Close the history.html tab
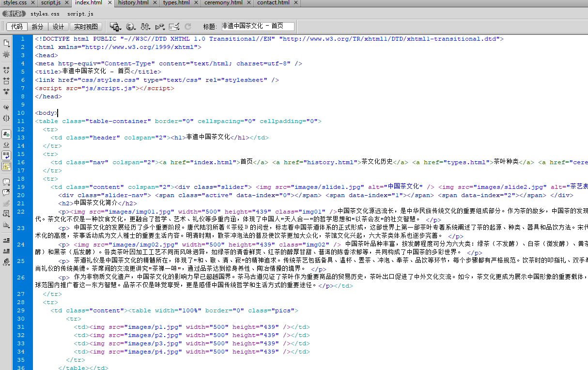Image resolution: width=588 pixels, height=370 pixels. coord(155,3)
